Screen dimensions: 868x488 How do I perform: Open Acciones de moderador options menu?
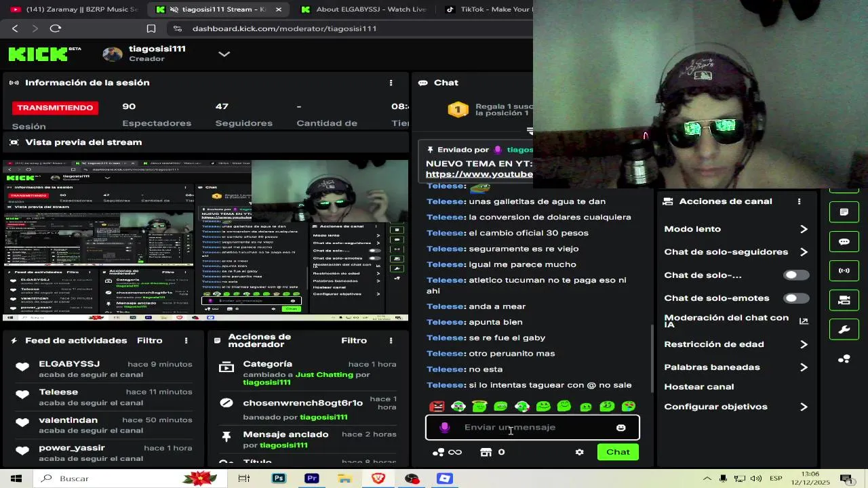[391, 340]
